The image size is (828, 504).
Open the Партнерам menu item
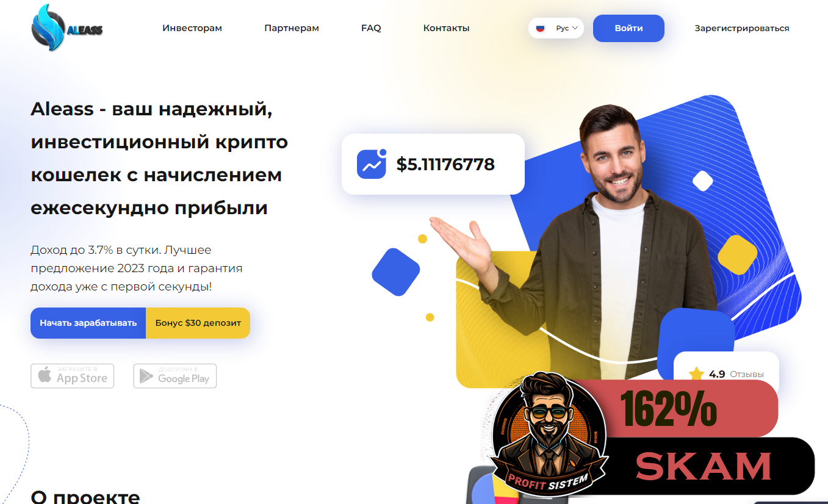click(x=292, y=28)
